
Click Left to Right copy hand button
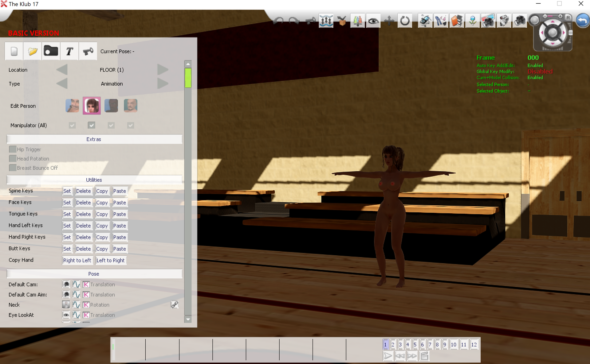(x=111, y=260)
